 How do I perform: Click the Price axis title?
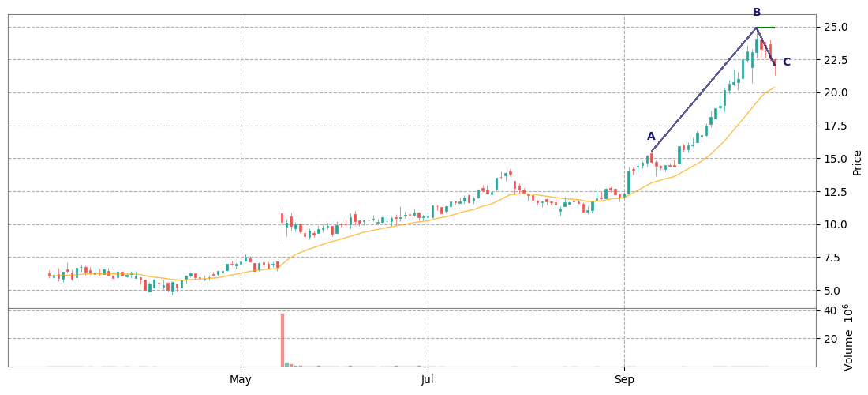(x=857, y=162)
